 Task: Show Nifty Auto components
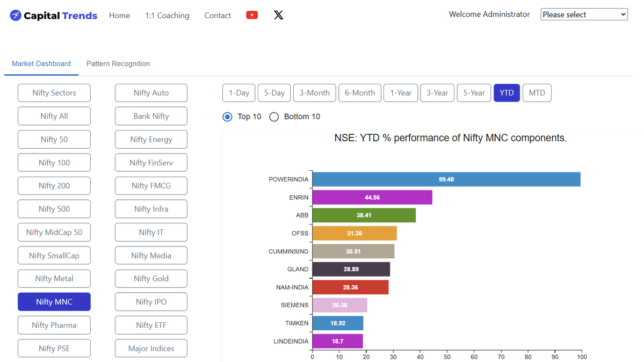click(x=151, y=93)
